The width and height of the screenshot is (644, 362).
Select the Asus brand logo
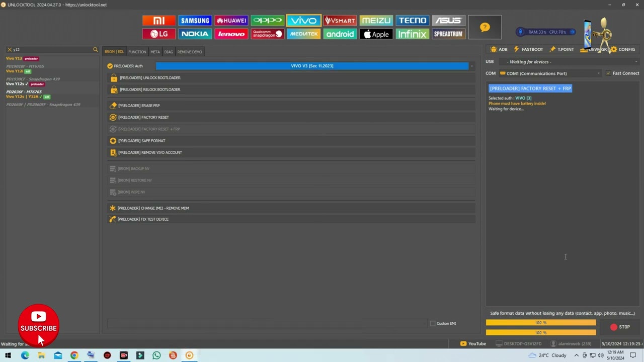(448, 21)
